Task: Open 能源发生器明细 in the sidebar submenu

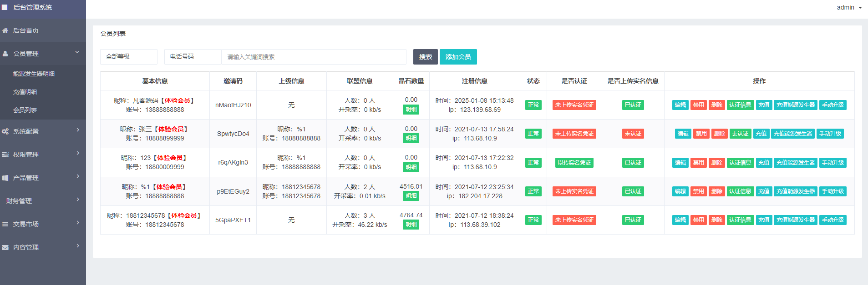Action: (34, 74)
